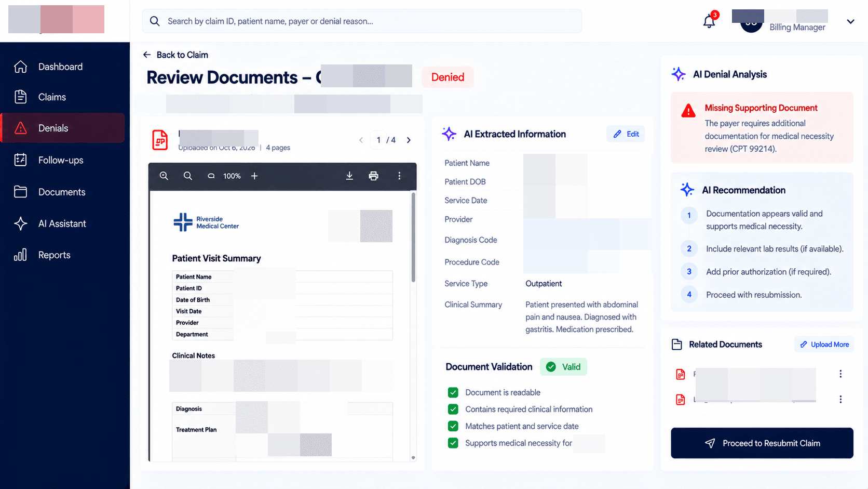The width and height of the screenshot is (868, 489).
Task: Click the document viewer vertical scrollbar
Action: point(413,238)
